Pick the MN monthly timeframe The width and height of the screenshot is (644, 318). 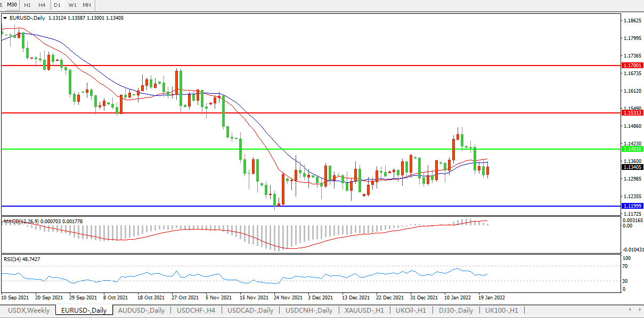tap(87, 5)
